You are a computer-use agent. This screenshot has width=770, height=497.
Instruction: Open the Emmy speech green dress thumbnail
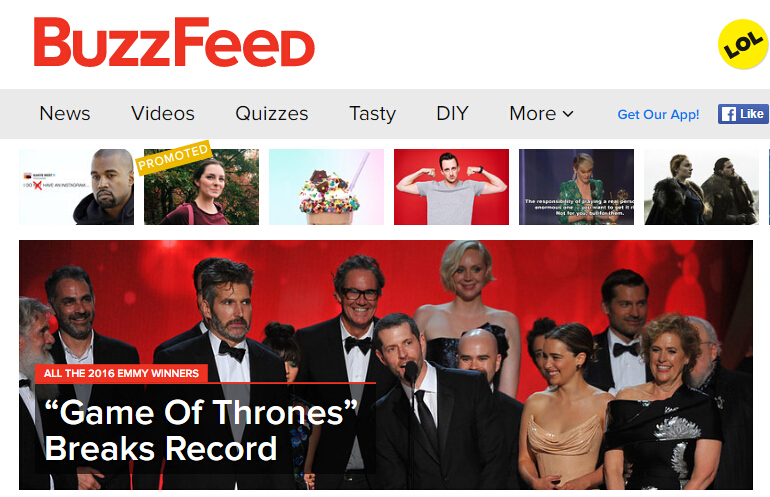pyautogui.click(x=577, y=187)
